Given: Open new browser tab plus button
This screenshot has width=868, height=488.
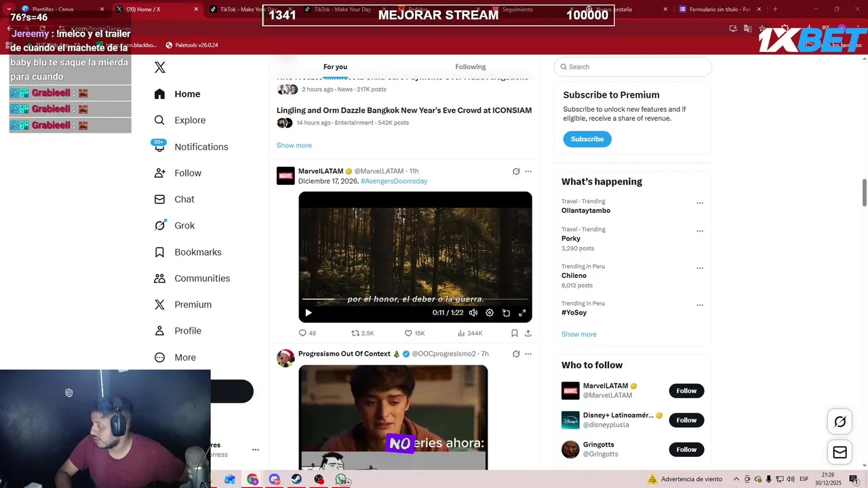Looking at the screenshot, I should tap(775, 9).
